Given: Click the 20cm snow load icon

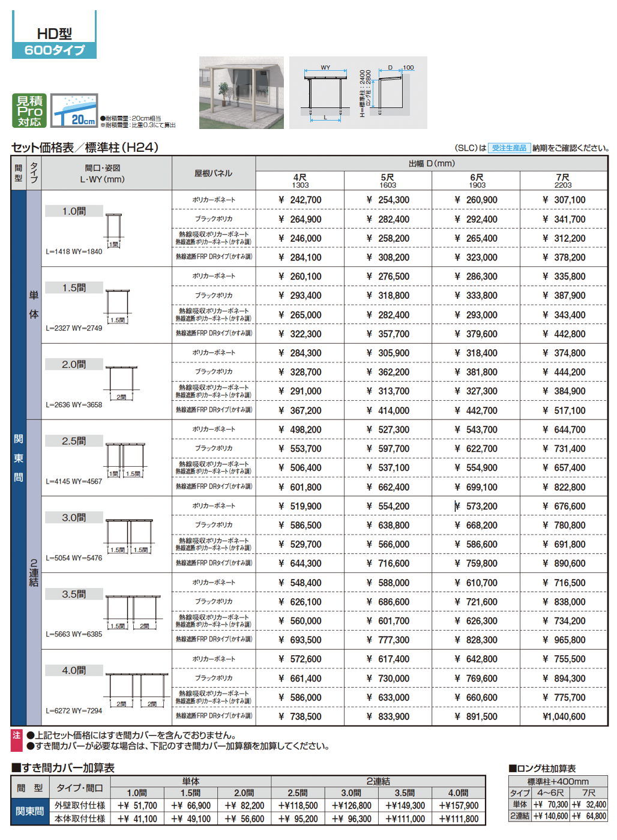Looking at the screenshot, I should point(74,110).
